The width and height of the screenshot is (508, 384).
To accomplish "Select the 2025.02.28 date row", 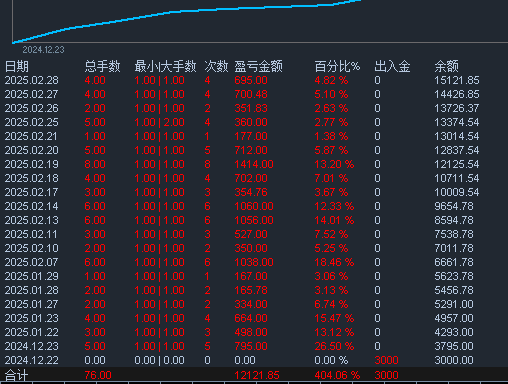I will (x=254, y=80).
